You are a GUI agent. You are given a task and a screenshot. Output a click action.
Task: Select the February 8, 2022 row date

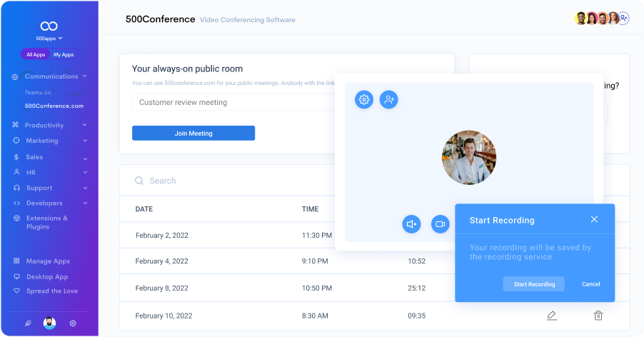pyautogui.click(x=162, y=288)
